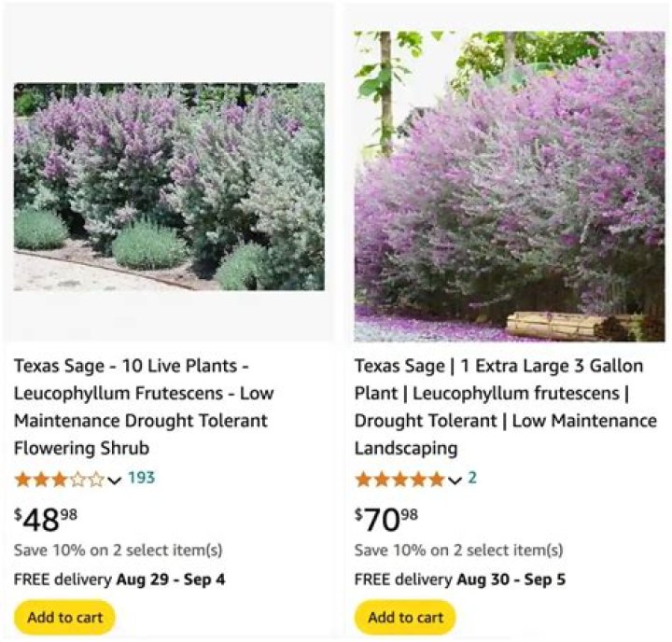Click Save 10% offer under the $70.98 price
Viewport: 672px width, 642px height.
458,551
